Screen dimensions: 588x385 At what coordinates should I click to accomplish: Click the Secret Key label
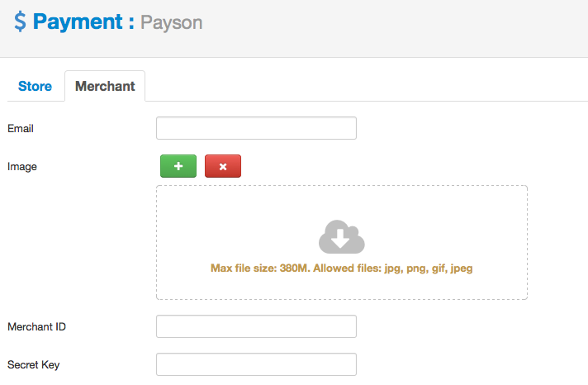33,364
